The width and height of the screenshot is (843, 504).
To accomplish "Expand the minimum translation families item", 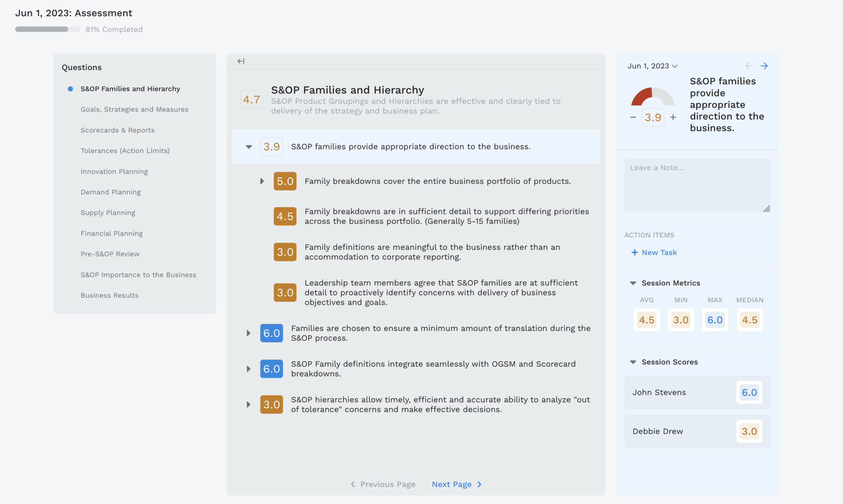I will point(248,333).
